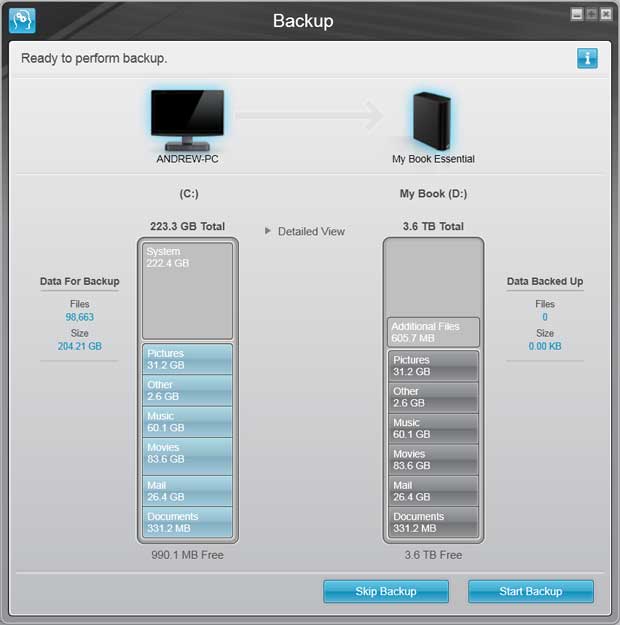Select the ANDREW-PC computer icon
This screenshot has width=620, height=625.
tap(187, 114)
